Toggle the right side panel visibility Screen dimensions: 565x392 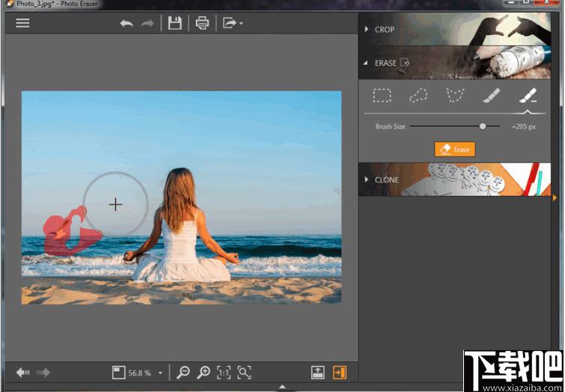pyautogui.click(x=340, y=373)
